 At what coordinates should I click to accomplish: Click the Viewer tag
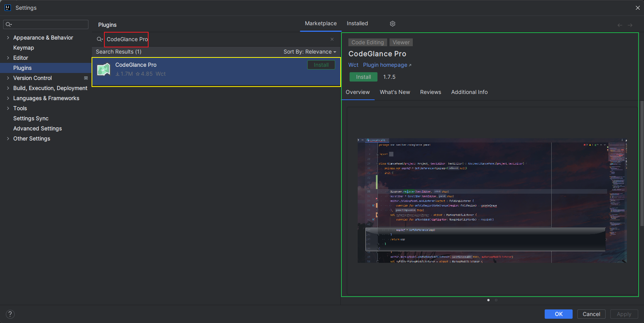pos(401,42)
